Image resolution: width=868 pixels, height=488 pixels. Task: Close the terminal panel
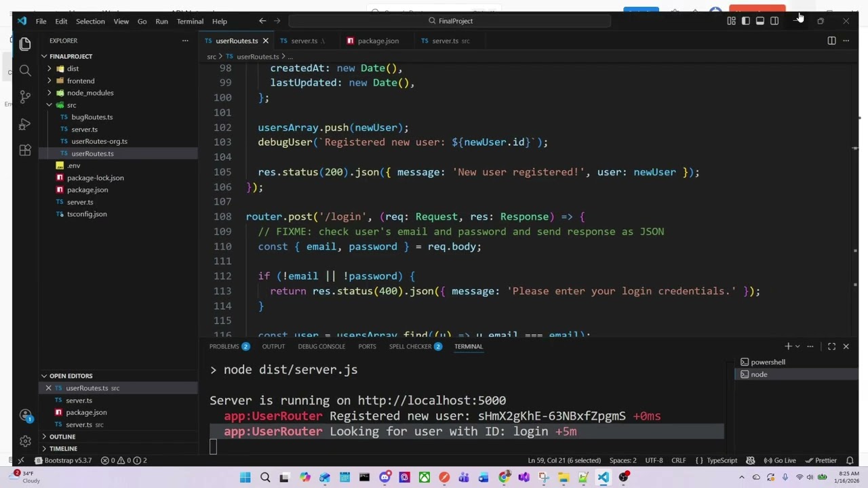(846, 346)
